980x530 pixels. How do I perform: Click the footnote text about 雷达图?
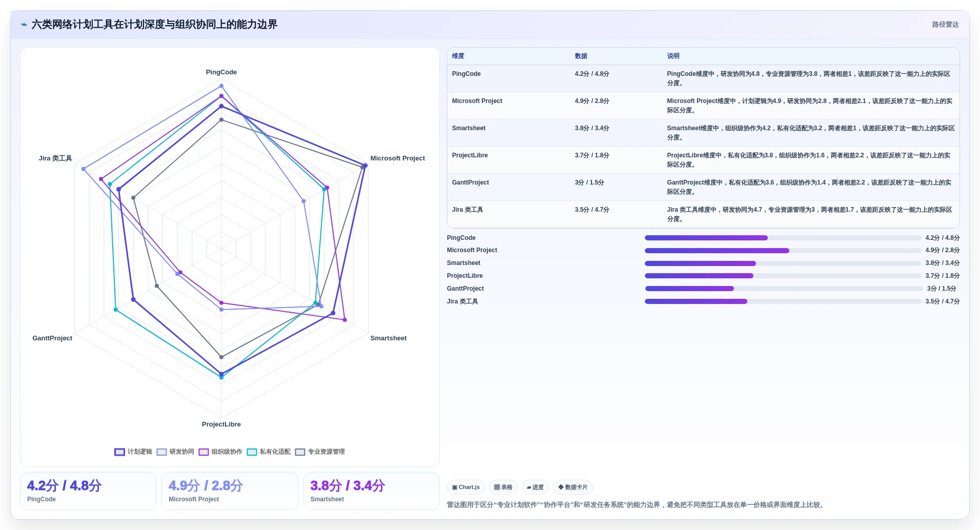(636, 505)
